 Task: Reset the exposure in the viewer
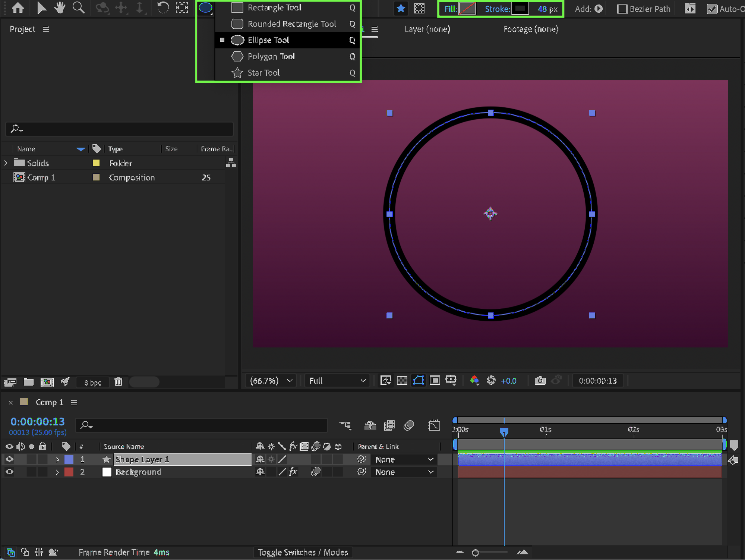(x=491, y=381)
